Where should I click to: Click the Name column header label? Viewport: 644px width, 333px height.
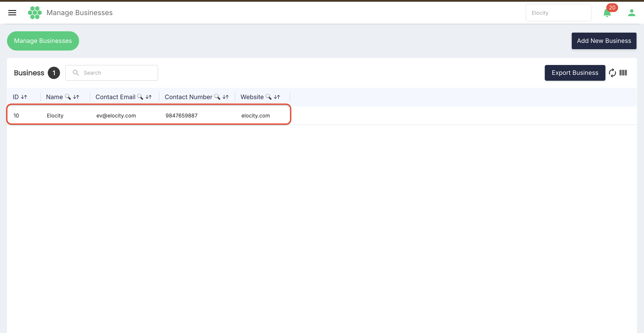click(x=54, y=97)
